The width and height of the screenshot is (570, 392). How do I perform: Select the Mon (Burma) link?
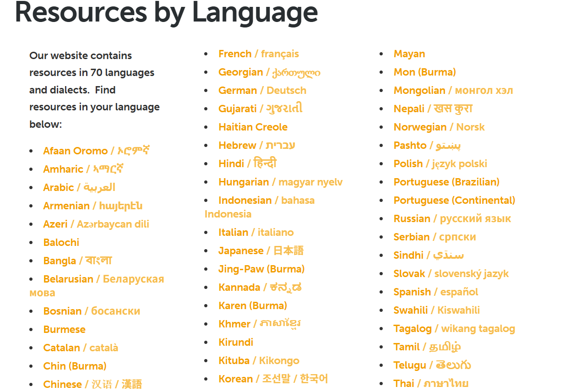[x=425, y=72]
